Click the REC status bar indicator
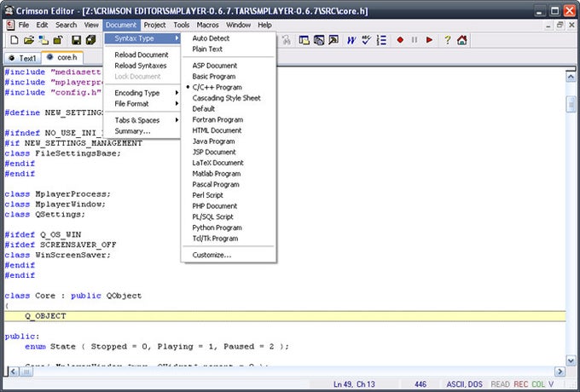 (x=520, y=384)
